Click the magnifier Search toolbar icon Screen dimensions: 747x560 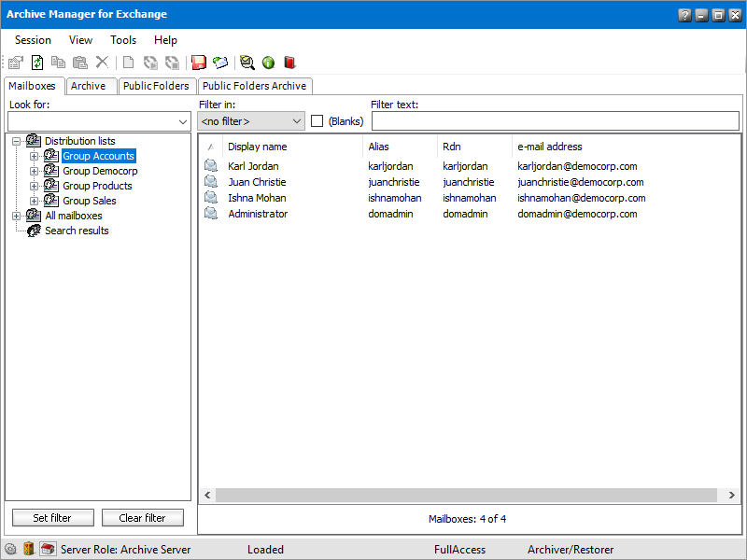pos(247,63)
